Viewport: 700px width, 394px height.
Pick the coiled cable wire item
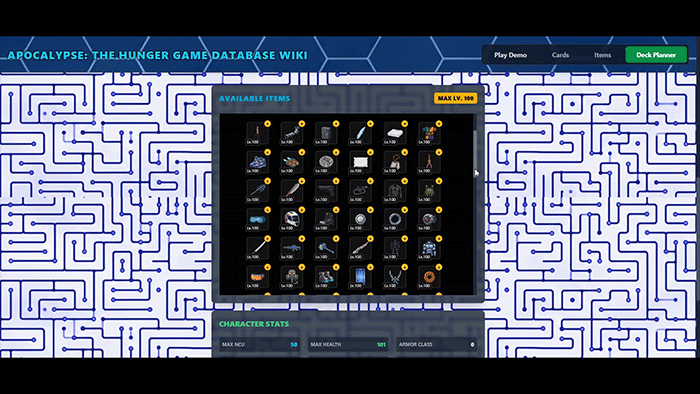(x=360, y=191)
